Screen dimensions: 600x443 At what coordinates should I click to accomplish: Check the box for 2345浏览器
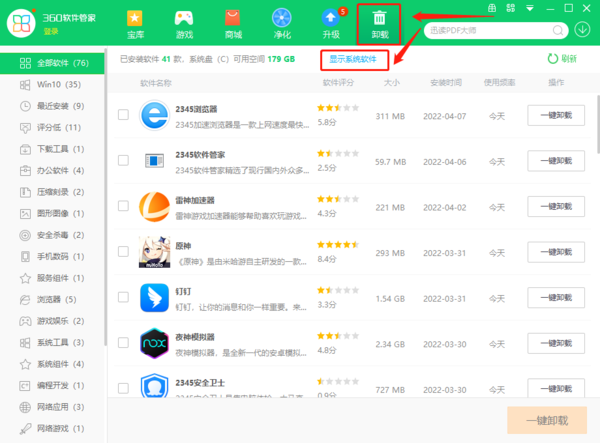(123, 115)
